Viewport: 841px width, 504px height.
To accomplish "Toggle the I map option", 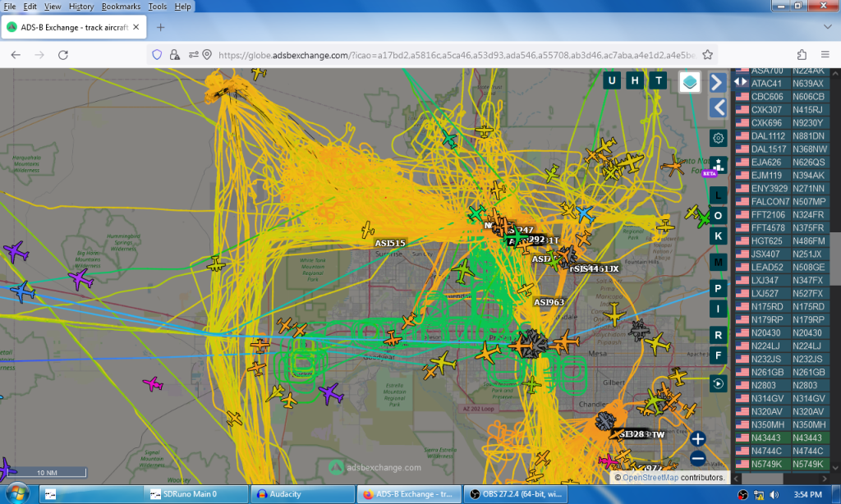I will click(718, 309).
